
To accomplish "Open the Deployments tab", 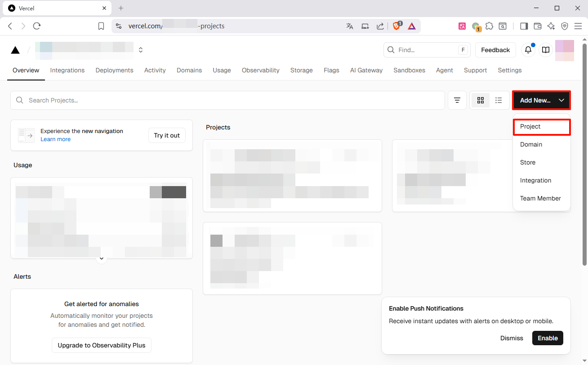I will [114, 70].
